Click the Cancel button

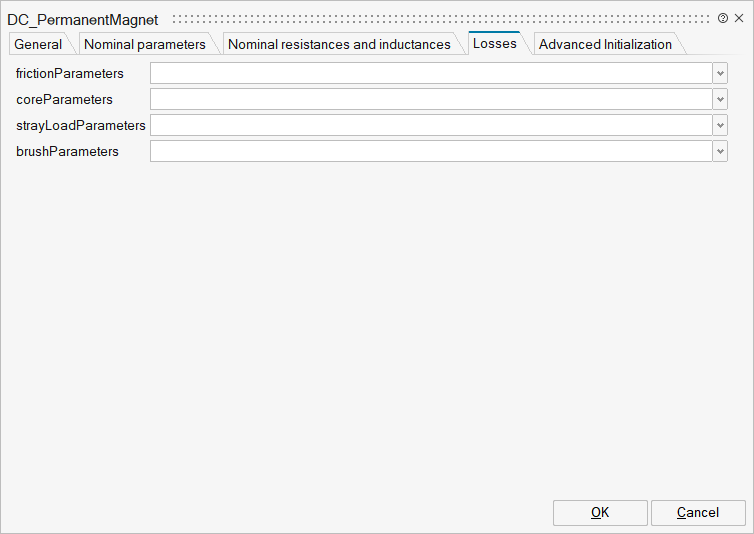[697, 512]
